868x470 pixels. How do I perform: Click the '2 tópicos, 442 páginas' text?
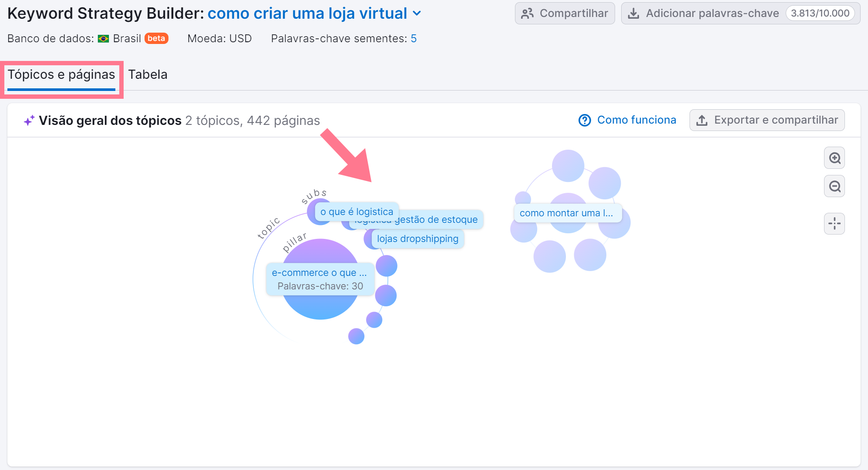point(252,121)
